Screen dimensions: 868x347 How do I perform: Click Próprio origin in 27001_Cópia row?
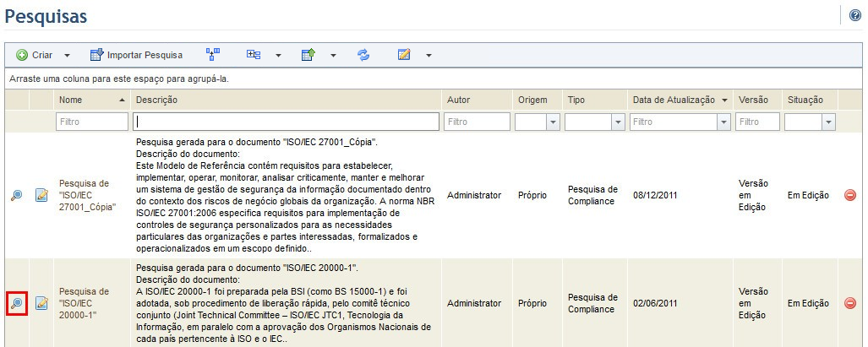[532, 195]
